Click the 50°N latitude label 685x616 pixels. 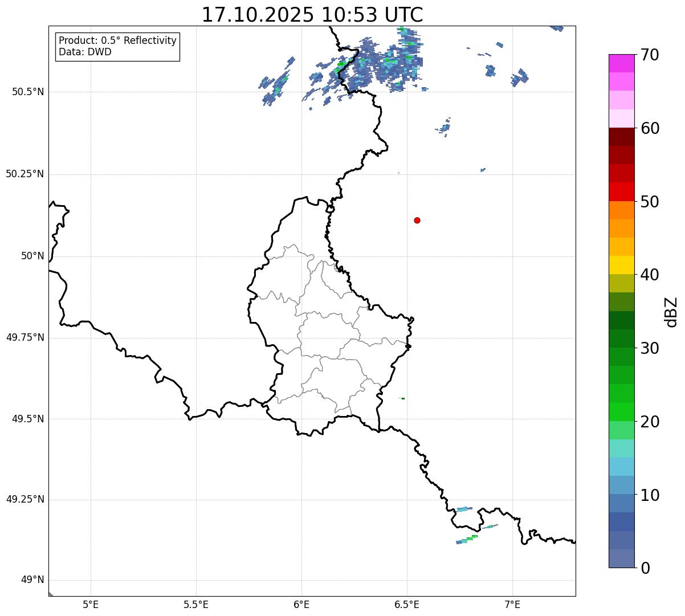tap(32, 256)
